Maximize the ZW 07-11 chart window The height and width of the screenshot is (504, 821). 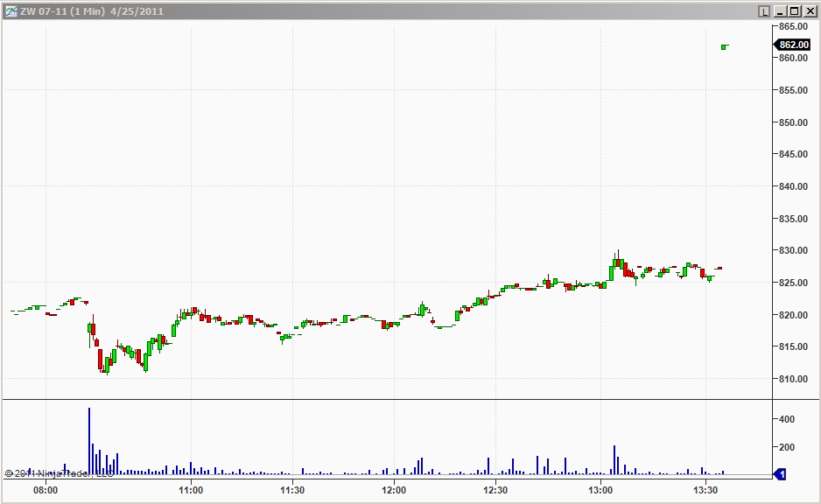[x=794, y=11]
